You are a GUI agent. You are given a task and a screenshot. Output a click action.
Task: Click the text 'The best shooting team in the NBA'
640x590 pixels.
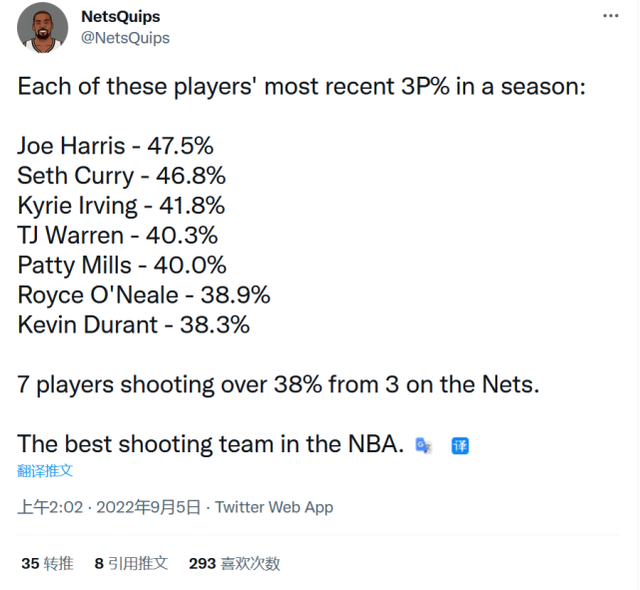(210, 444)
